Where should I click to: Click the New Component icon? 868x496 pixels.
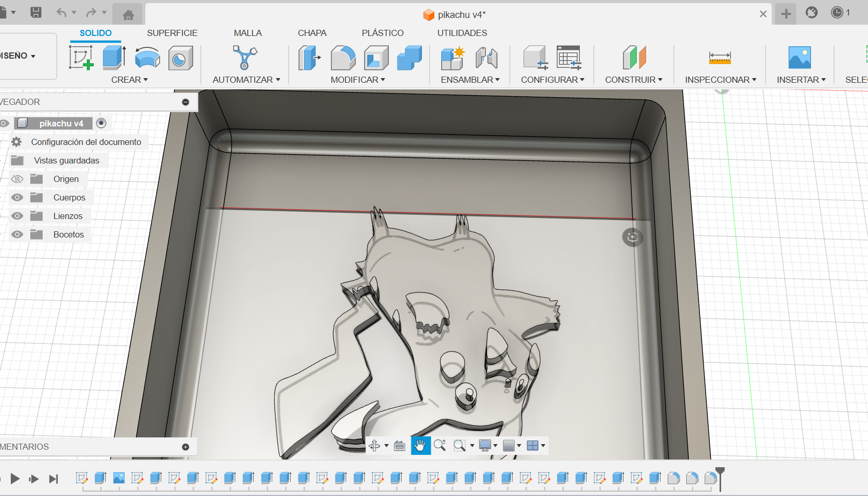click(452, 58)
